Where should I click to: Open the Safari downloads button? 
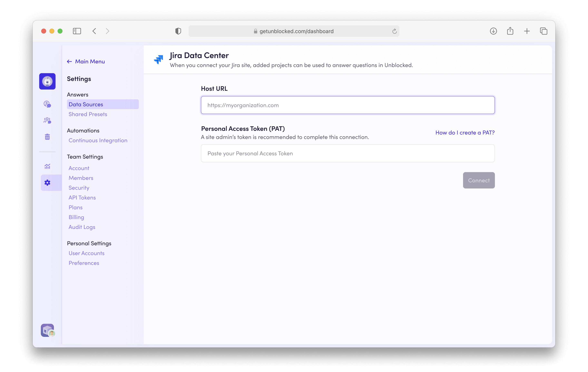(x=493, y=31)
